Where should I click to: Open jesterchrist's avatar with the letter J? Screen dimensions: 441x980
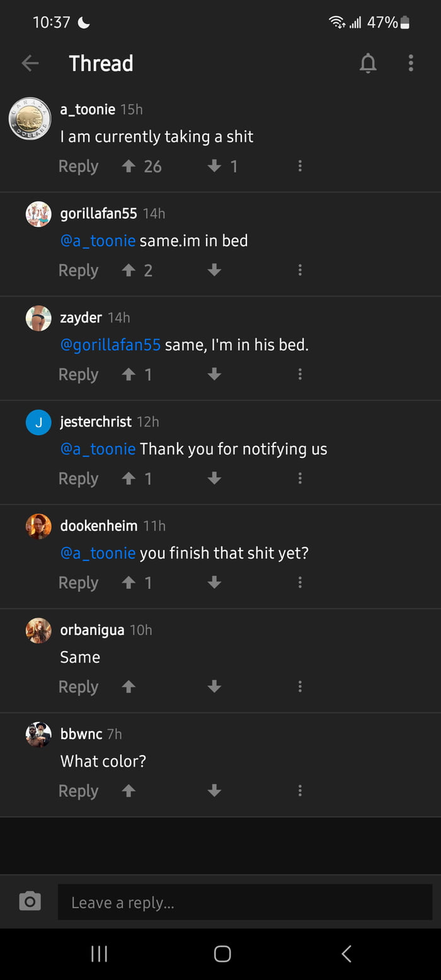pyautogui.click(x=38, y=423)
